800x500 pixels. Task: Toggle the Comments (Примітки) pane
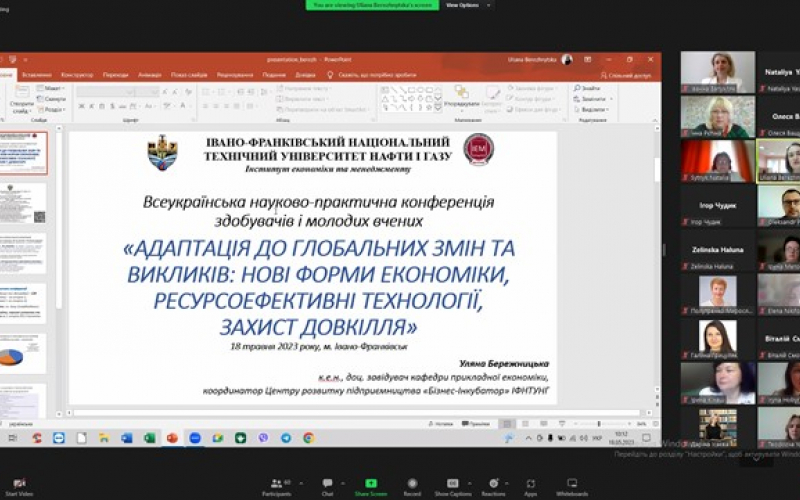(x=476, y=424)
